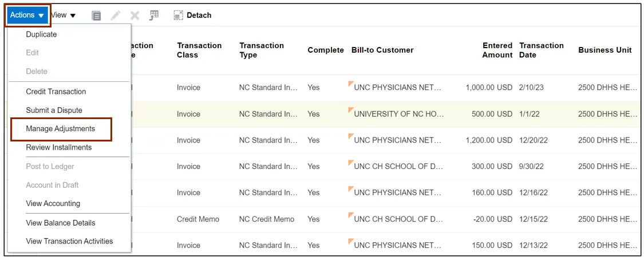Click the Entered Amount column header
This screenshot has height=260, width=644.
[x=497, y=50]
